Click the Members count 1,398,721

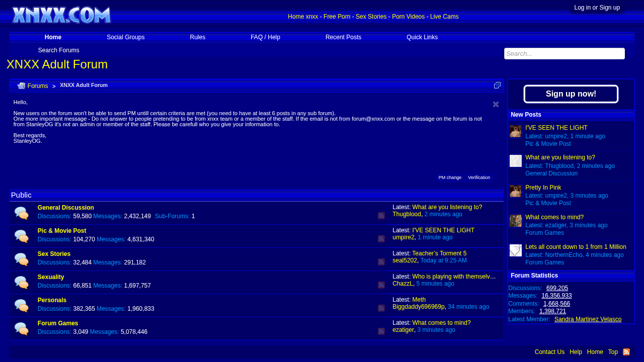552,311
